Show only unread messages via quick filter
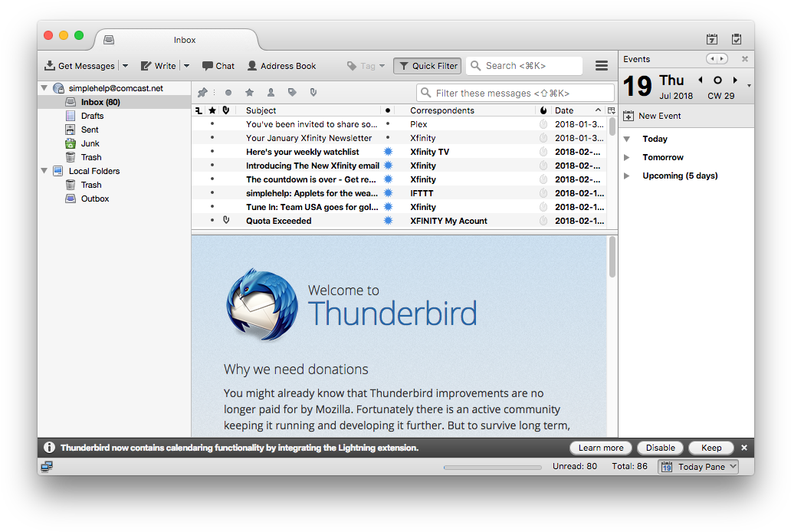Image resolution: width=791 pixels, height=532 pixels. tap(228, 92)
